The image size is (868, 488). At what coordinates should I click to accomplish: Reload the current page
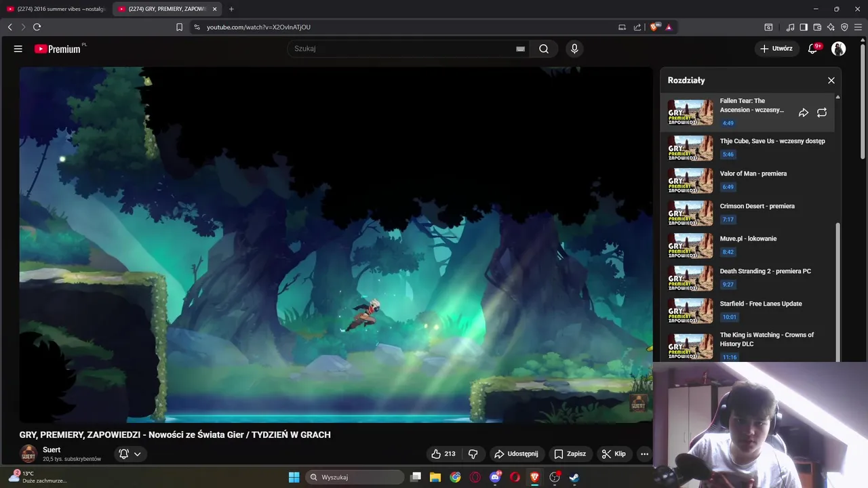[x=37, y=27]
